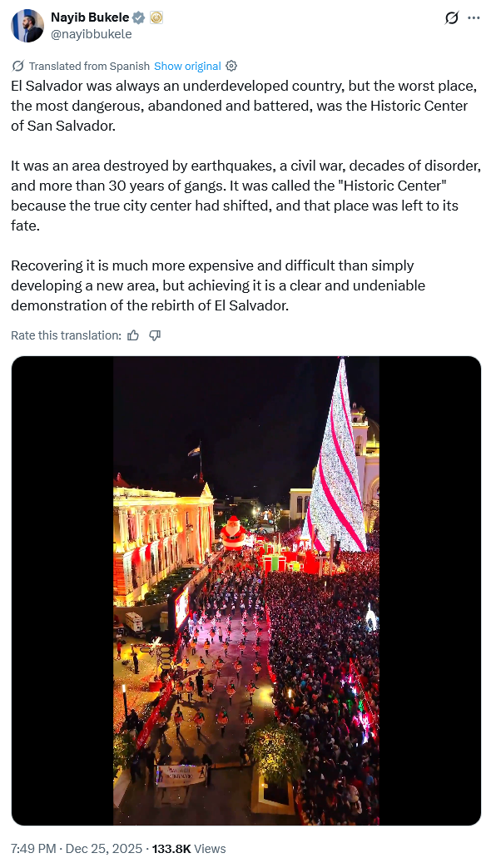Click the 133.8K Views count

click(x=189, y=848)
